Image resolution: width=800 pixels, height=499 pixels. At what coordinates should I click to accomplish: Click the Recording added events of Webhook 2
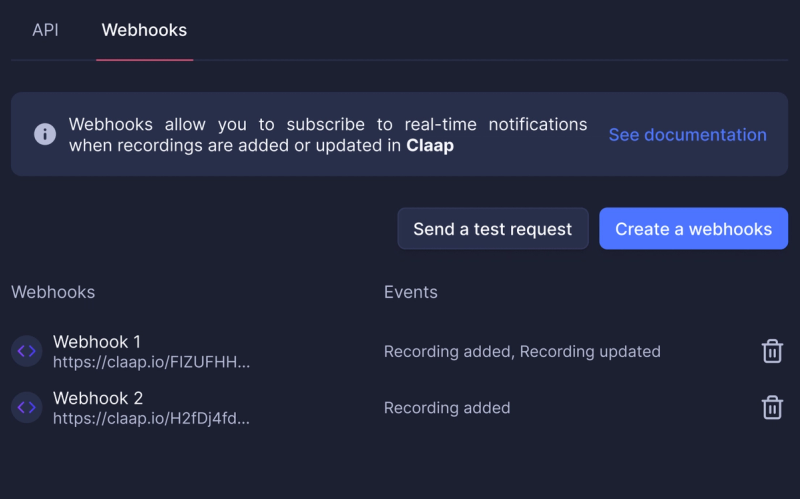click(x=447, y=408)
